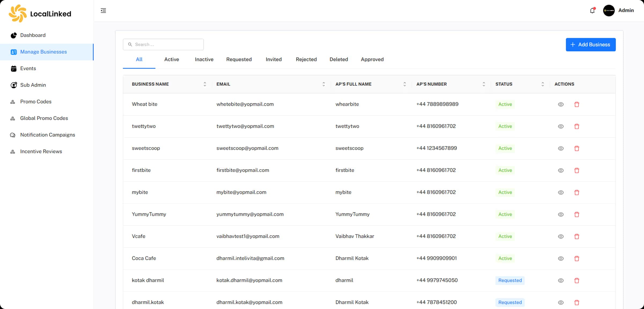Click the LocalLinked logo

(x=40, y=13)
